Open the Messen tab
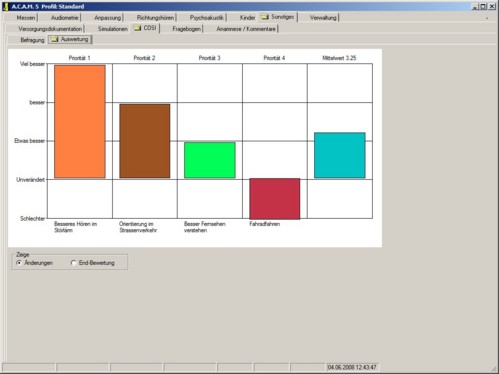 [x=26, y=18]
